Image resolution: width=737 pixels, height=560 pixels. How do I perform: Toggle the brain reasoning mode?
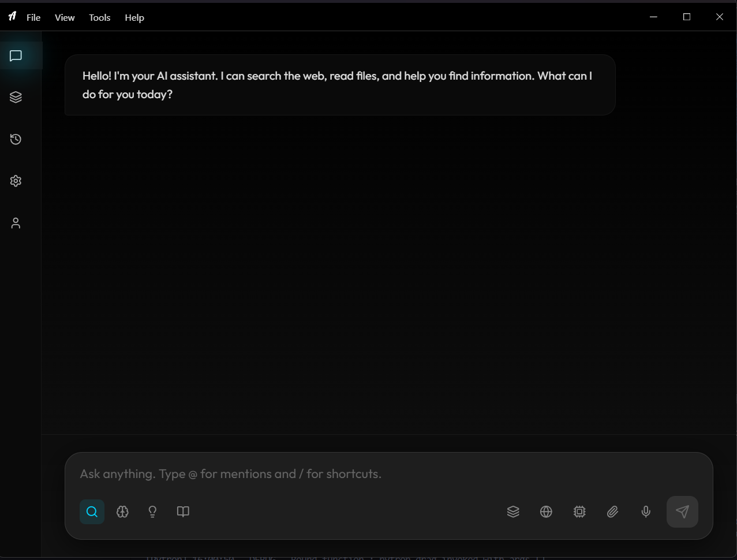[122, 512]
